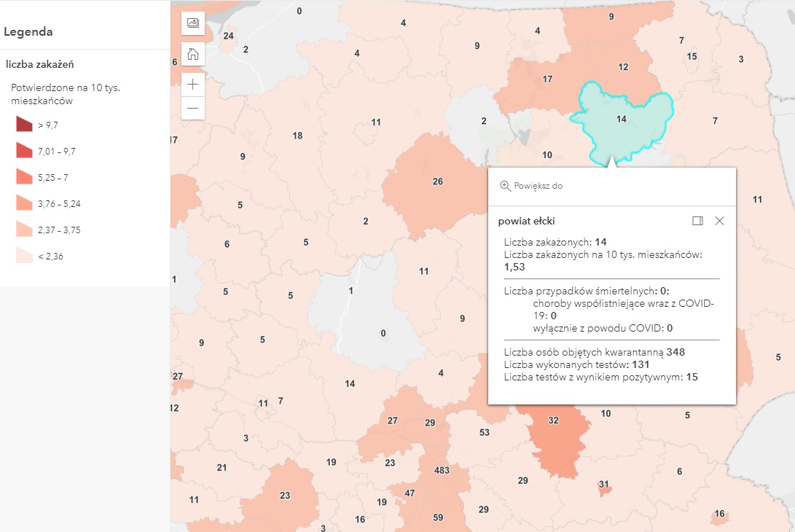Click the > 9,7 dark red legend swatch

coord(24,124)
